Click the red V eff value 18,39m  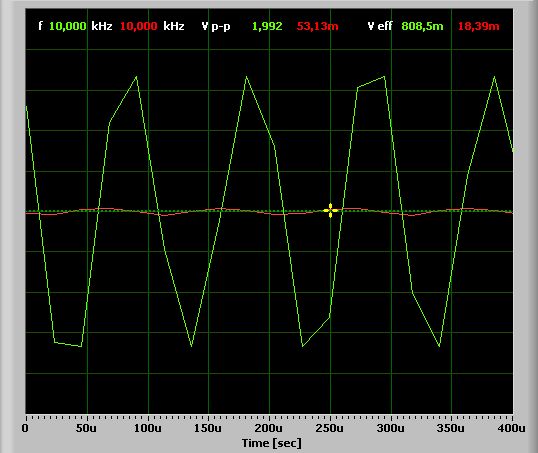(479, 26)
